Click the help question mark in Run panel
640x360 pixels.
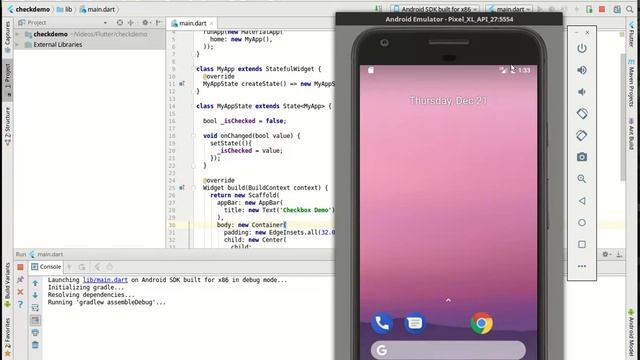pos(20,304)
